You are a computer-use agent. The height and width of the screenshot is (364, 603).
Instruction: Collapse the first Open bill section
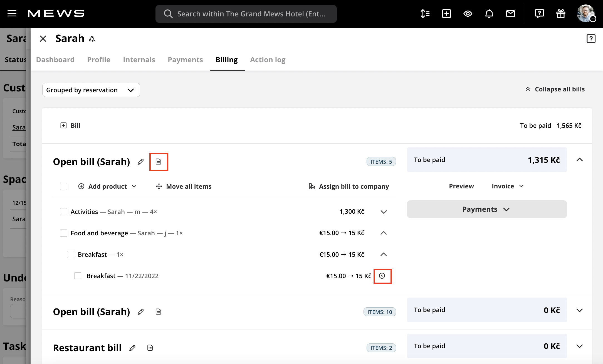pyautogui.click(x=580, y=160)
